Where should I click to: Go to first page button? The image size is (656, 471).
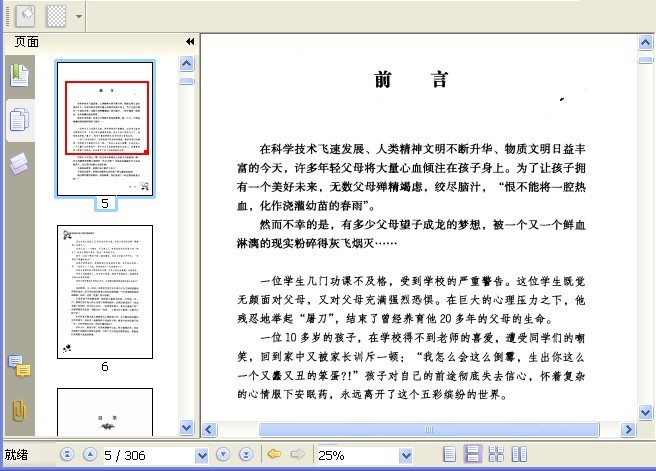coord(67,454)
